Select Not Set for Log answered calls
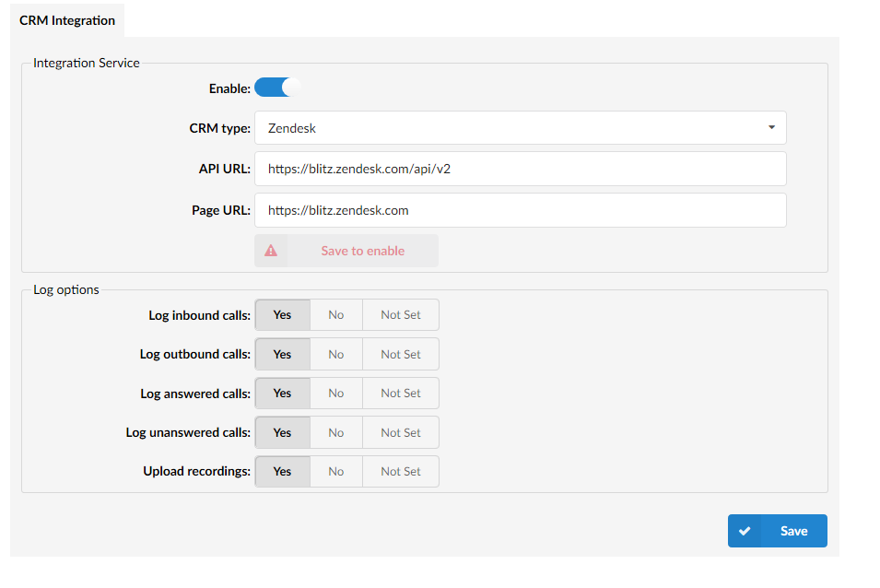The image size is (880, 588). (400, 394)
